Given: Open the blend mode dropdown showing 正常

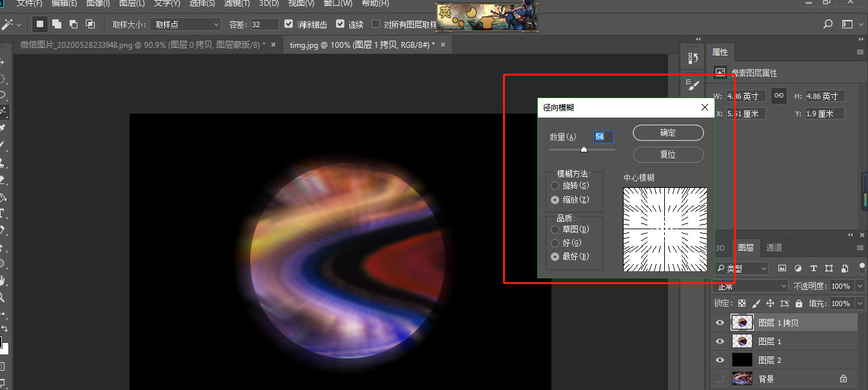Looking at the screenshot, I should pos(750,286).
